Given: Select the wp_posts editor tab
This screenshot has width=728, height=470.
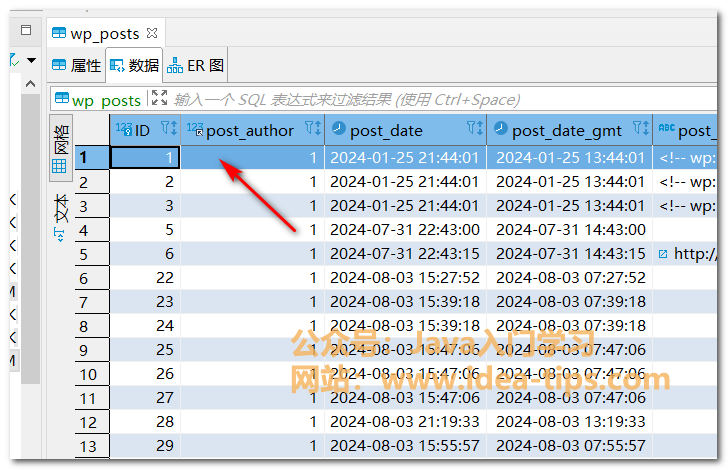Looking at the screenshot, I should pos(104,33).
